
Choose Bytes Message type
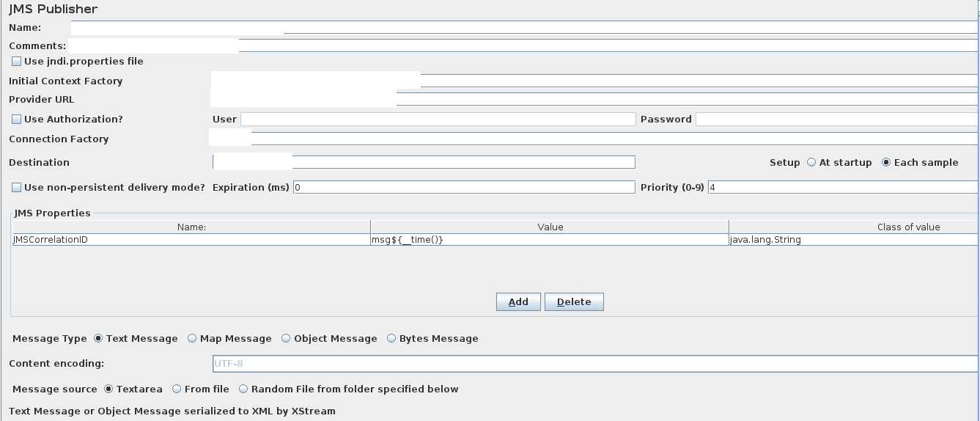click(391, 339)
